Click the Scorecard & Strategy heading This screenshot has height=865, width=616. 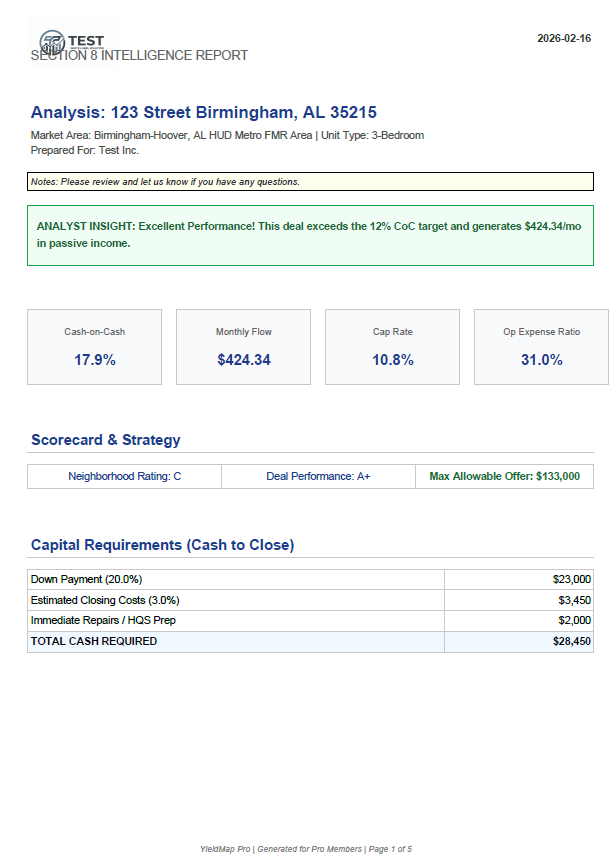105,440
